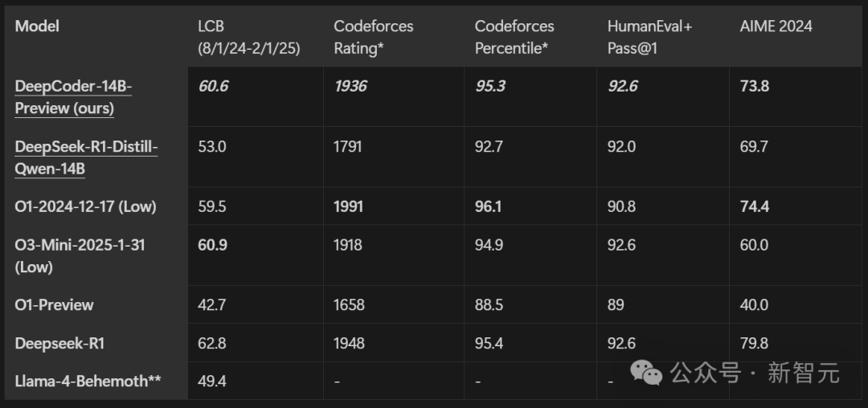Viewport: 868px width, 408px height.
Task: Select the 96.1 Codeforces percentile value
Action: click(489, 206)
